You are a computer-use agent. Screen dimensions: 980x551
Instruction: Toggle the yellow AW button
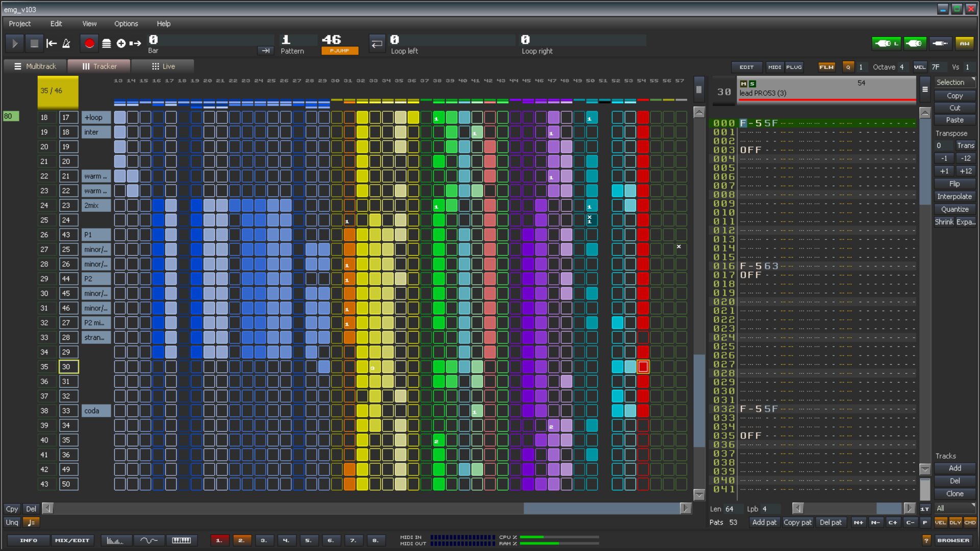(964, 44)
